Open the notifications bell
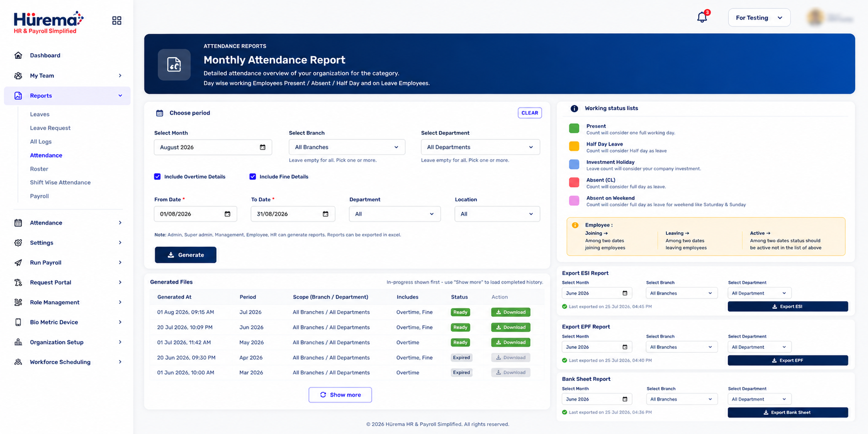The width and height of the screenshot is (868, 434). [702, 17]
